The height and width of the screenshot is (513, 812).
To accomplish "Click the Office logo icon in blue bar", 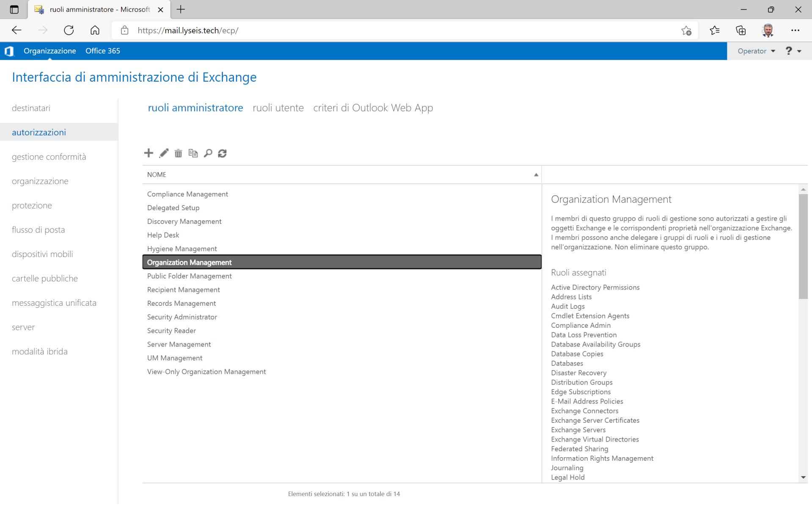I will (x=9, y=51).
